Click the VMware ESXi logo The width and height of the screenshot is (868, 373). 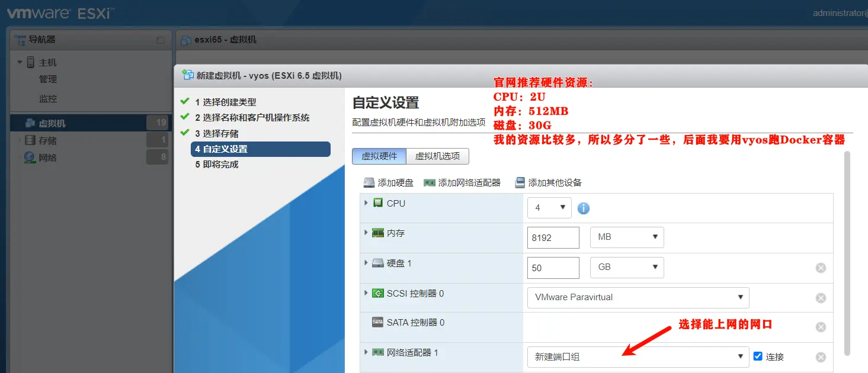point(61,12)
